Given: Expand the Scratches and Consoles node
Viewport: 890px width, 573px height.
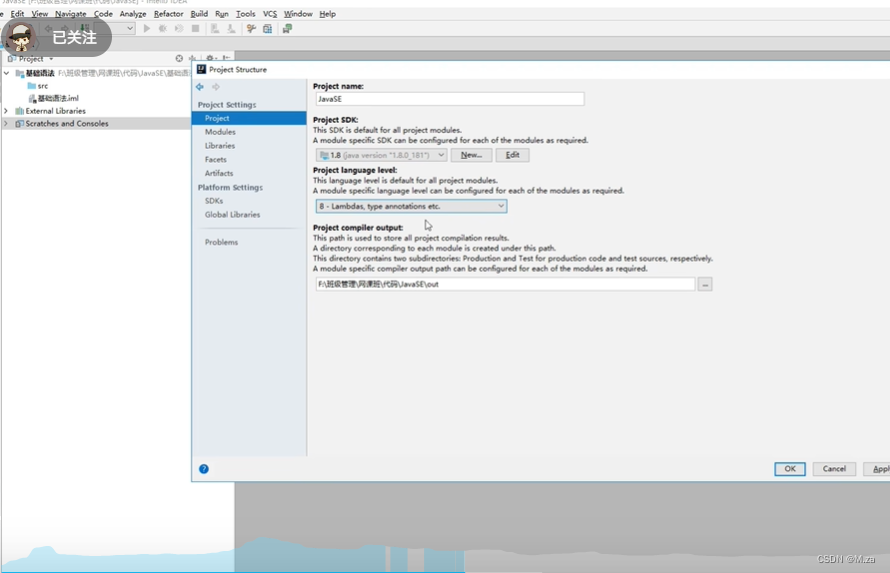Looking at the screenshot, I should [6, 124].
